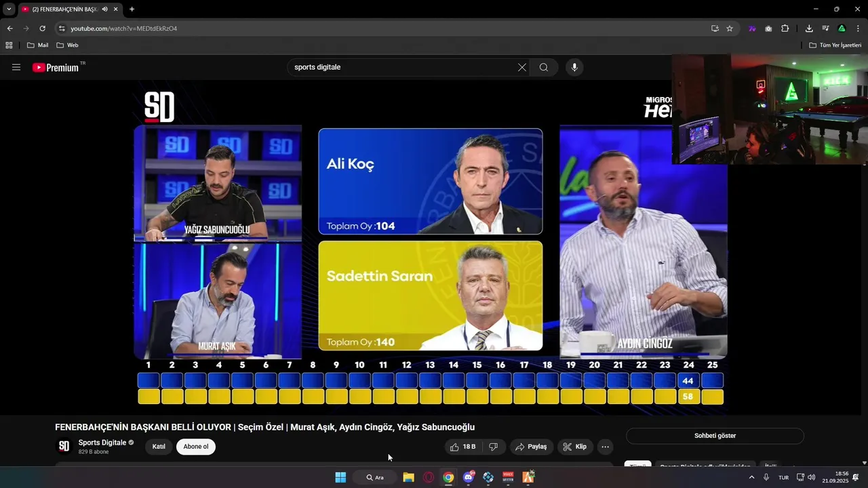Open the taskbar Ara search box
Screen dimensions: 868x488
click(375, 477)
